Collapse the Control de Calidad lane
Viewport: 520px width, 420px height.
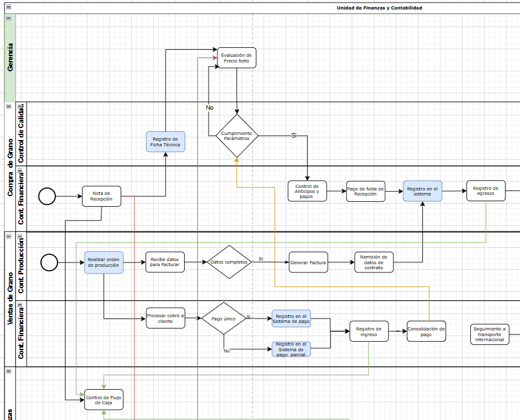20,105
